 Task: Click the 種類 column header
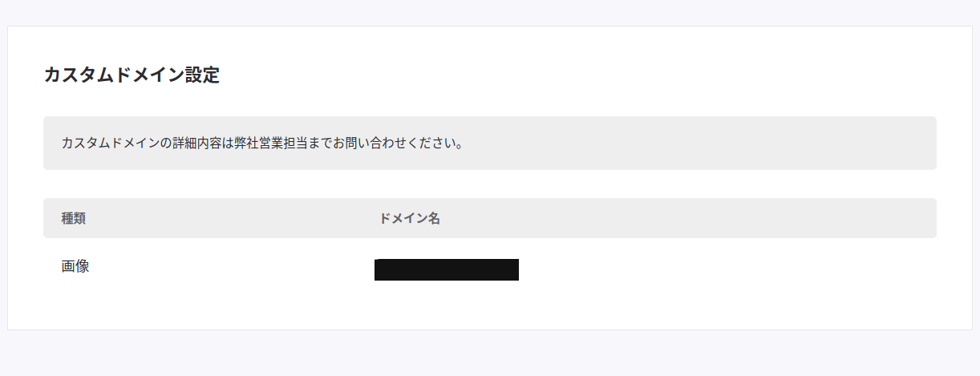[74, 219]
